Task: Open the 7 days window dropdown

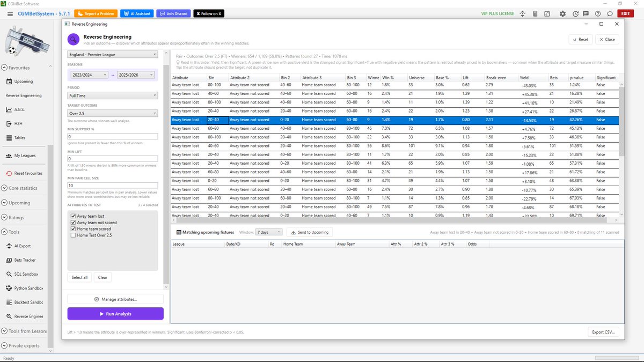Action: pyautogui.click(x=269, y=232)
